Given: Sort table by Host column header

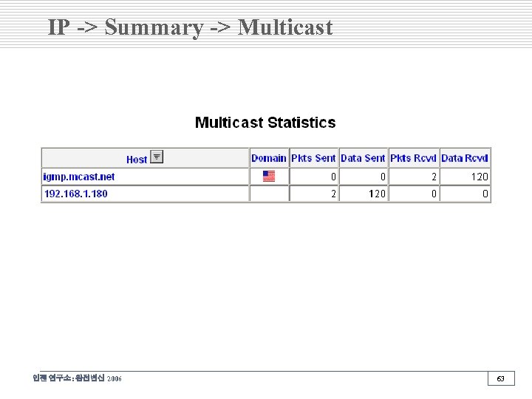Looking at the screenshot, I should coord(137,160).
